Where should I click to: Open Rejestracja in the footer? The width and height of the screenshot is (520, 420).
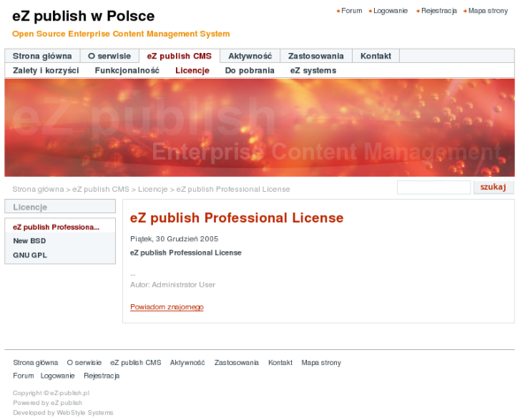(x=102, y=376)
